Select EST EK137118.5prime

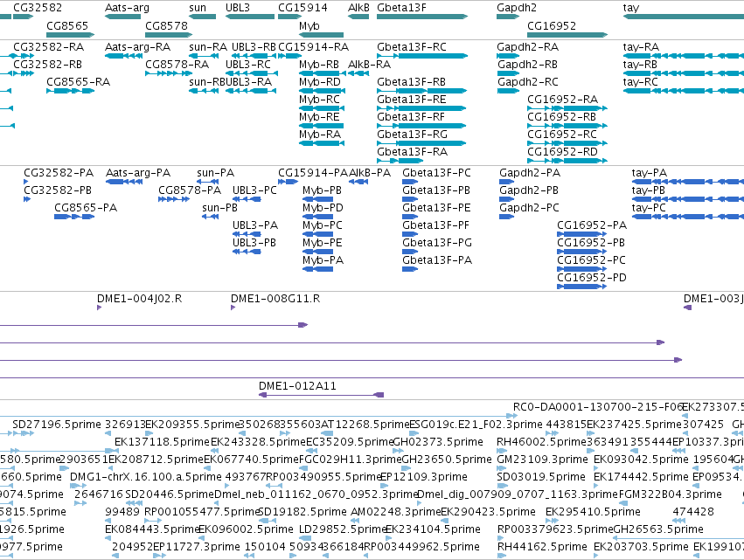(162, 442)
